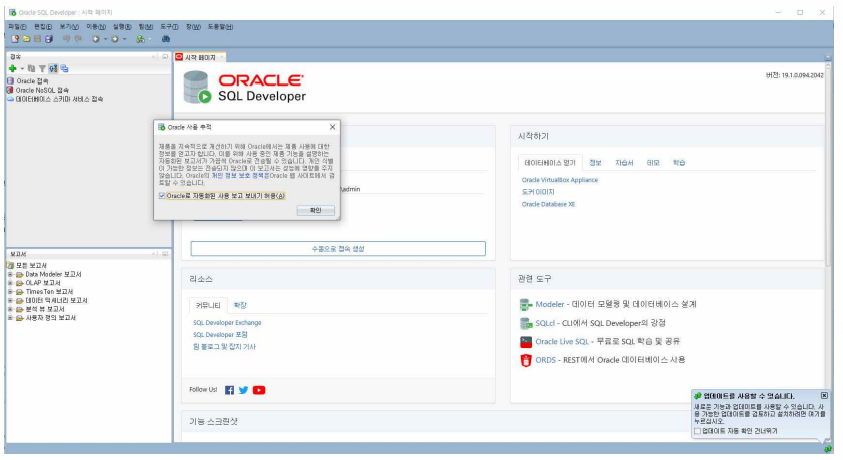Click the Oracle Live SQL icon
The image size is (843, 460).
[526, 342]
